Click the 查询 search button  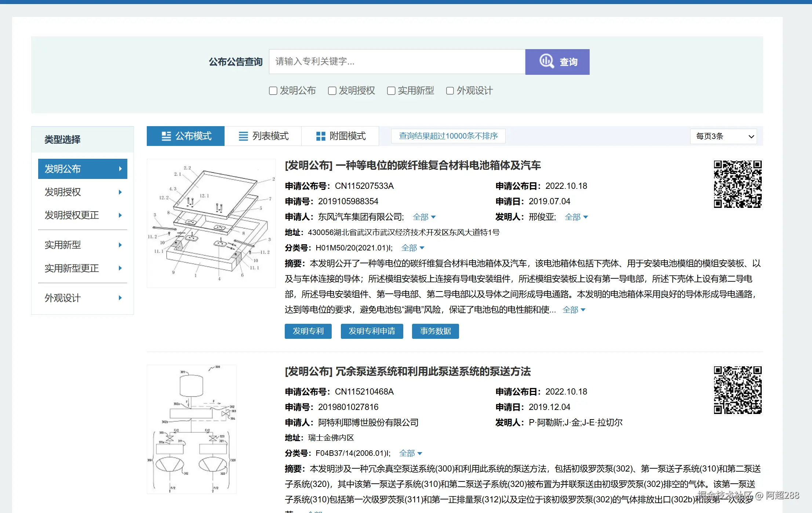tap(557, 62)
